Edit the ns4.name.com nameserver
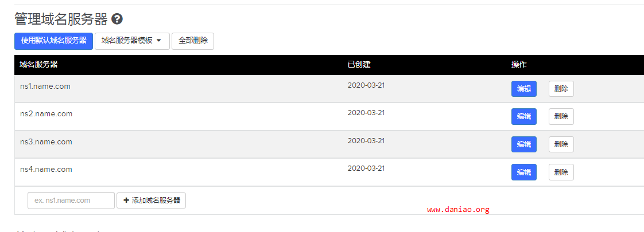644x232 pixels. tap(523, 172)
